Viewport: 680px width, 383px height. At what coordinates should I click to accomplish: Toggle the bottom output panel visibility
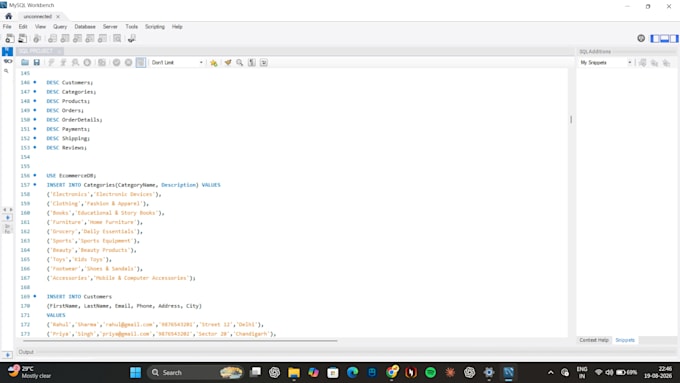point(664,39)
